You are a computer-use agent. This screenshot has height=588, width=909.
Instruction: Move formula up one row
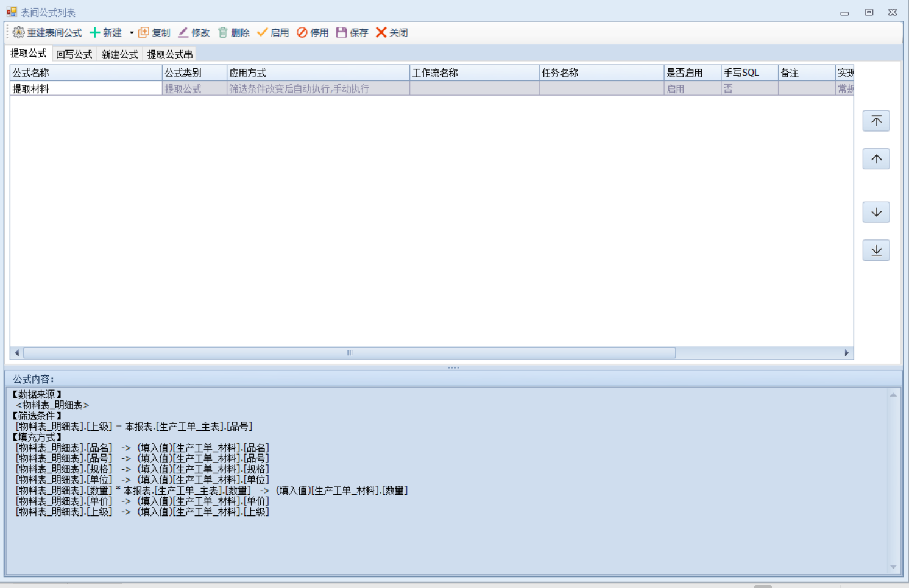coord(876,159)
